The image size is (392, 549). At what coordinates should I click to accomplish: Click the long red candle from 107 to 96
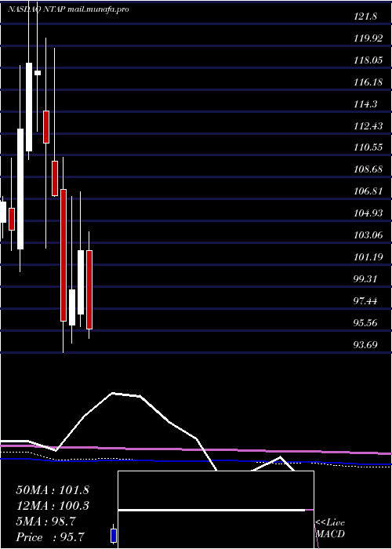coord(64,255)
